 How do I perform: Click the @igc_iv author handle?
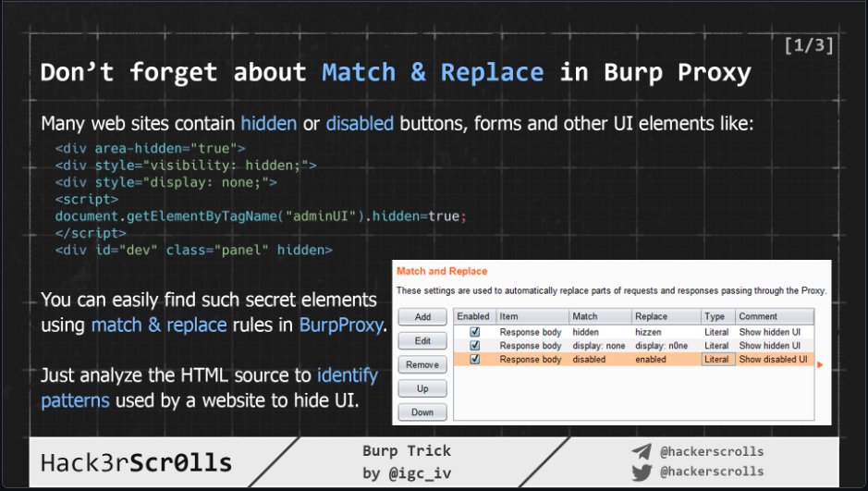[x=420, y=473]
